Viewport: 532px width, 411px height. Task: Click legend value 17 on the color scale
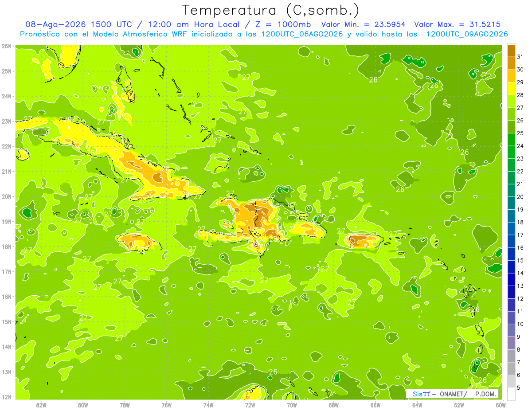(520, 235)
